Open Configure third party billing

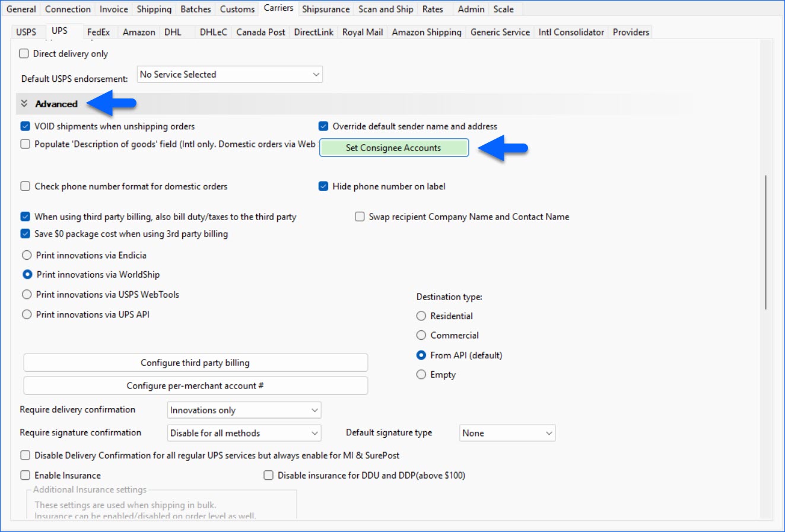(195, 363)
